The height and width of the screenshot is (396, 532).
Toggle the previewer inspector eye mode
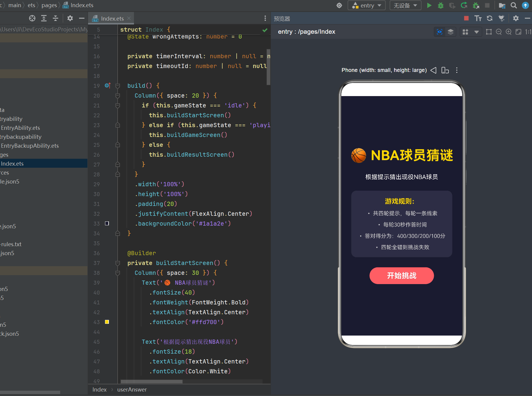point(440,32)
